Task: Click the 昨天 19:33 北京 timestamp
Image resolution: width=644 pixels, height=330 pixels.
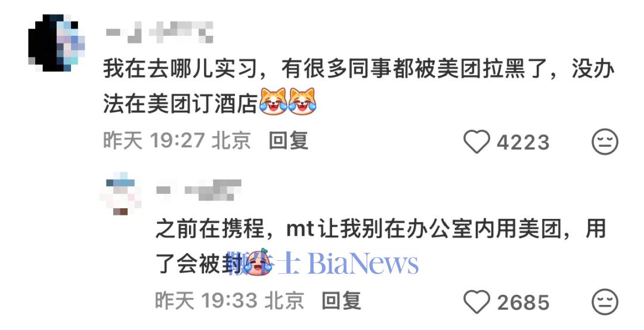Action: click(x=229, y=301)
